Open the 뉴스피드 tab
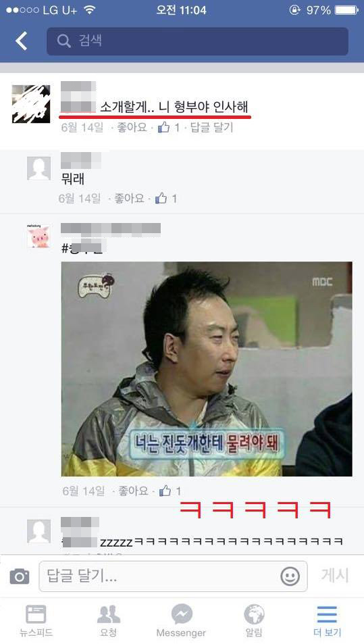Viewport: 364px width, 644px height. coord(36,620)
